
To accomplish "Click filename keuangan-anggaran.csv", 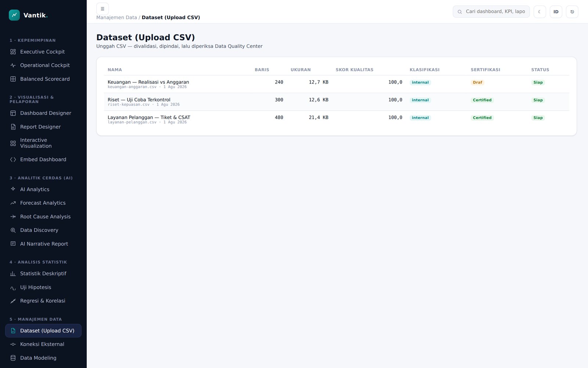I will click(x=132, y=87).
